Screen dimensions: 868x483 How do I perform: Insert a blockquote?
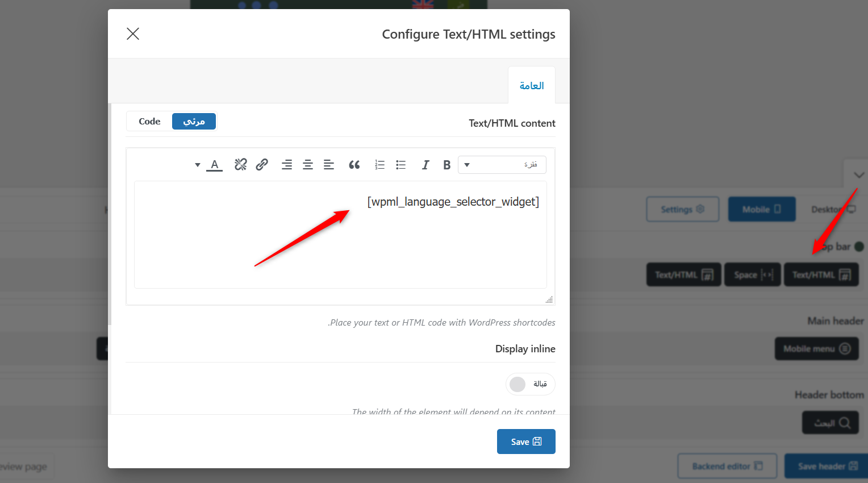[x=354, y=165]
